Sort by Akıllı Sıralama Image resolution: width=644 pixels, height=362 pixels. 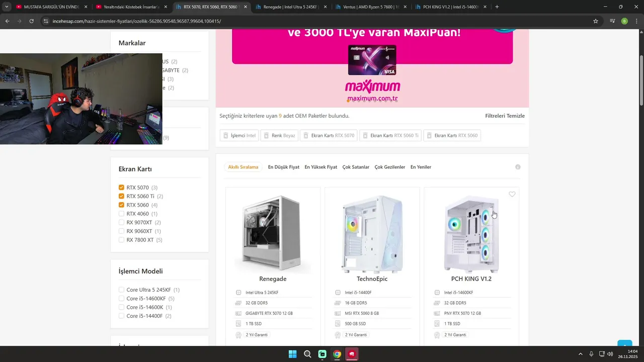(x=243, y=167)
